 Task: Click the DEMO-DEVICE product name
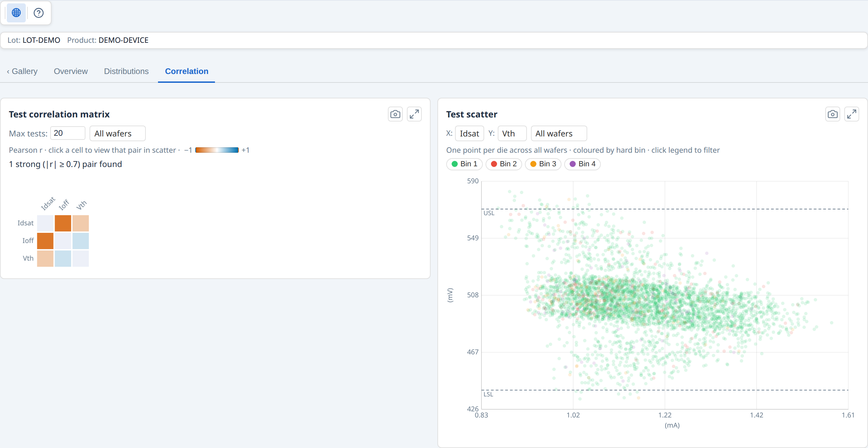pos(123,40)
